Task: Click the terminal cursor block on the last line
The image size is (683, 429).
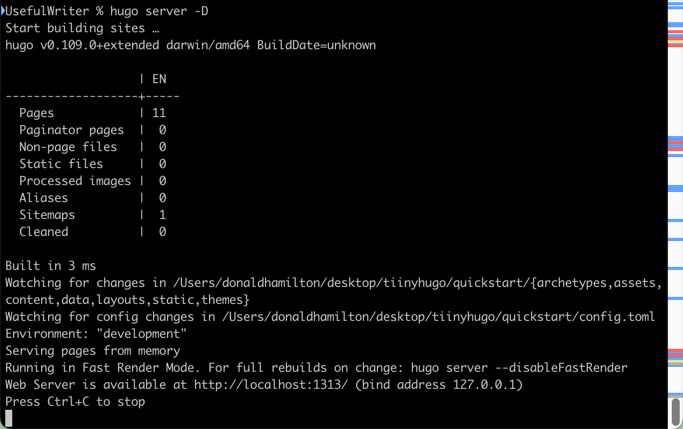Action: (9, 418)
